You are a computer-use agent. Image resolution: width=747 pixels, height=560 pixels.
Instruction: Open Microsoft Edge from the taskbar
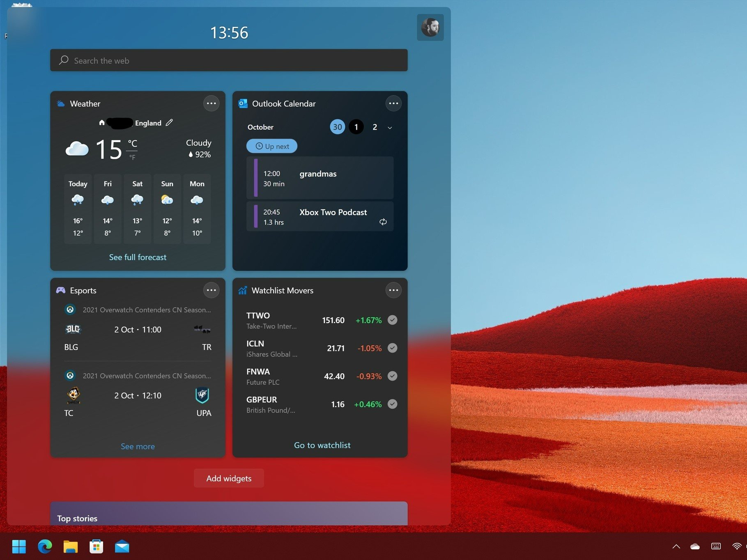pos(45,546)
